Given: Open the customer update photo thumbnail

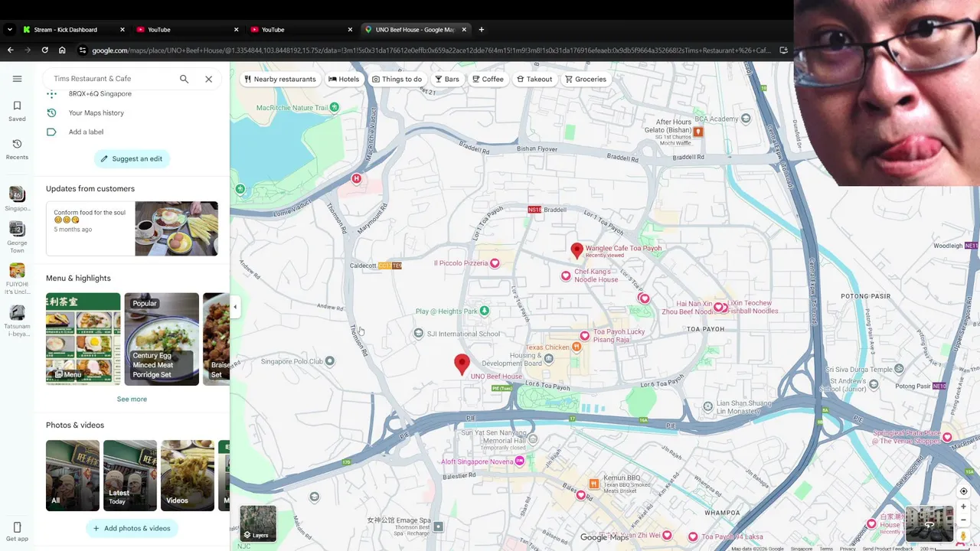Looking at the screenshot, I should [176, 228].
